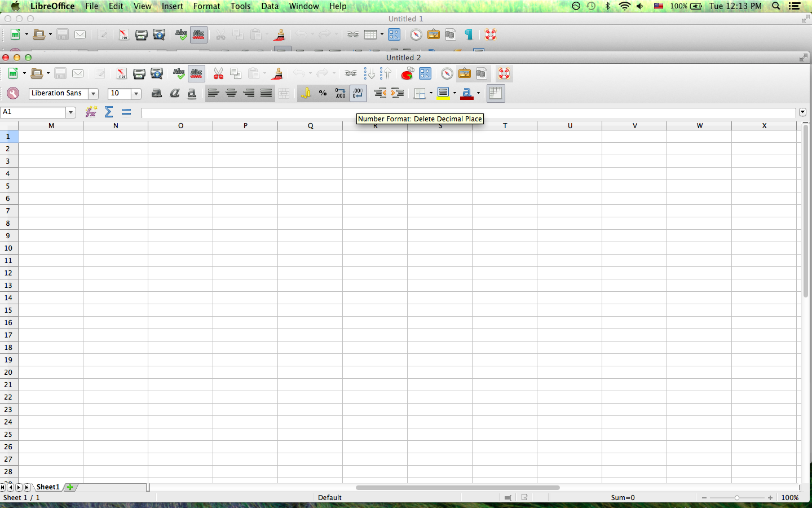Select the Sheet1 tab
This screenshot has width=812, height=508.
(48, 487)
